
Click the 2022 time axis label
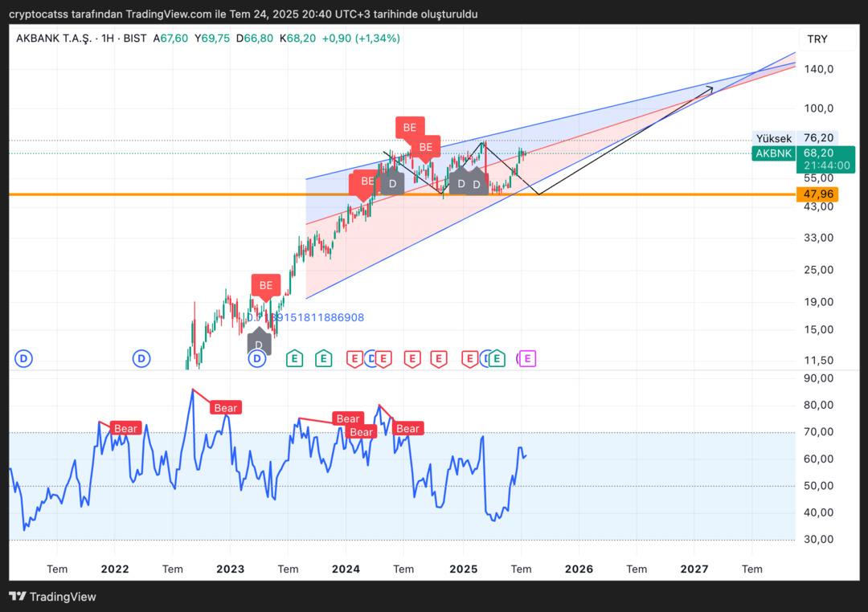pos(115,569)
